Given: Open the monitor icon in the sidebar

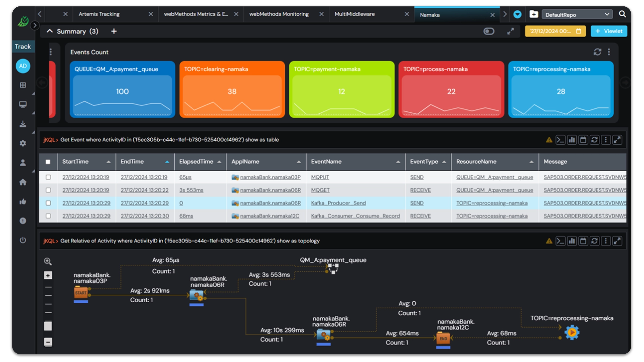Looking at the screenshot, I should click(x=23, y=105).
